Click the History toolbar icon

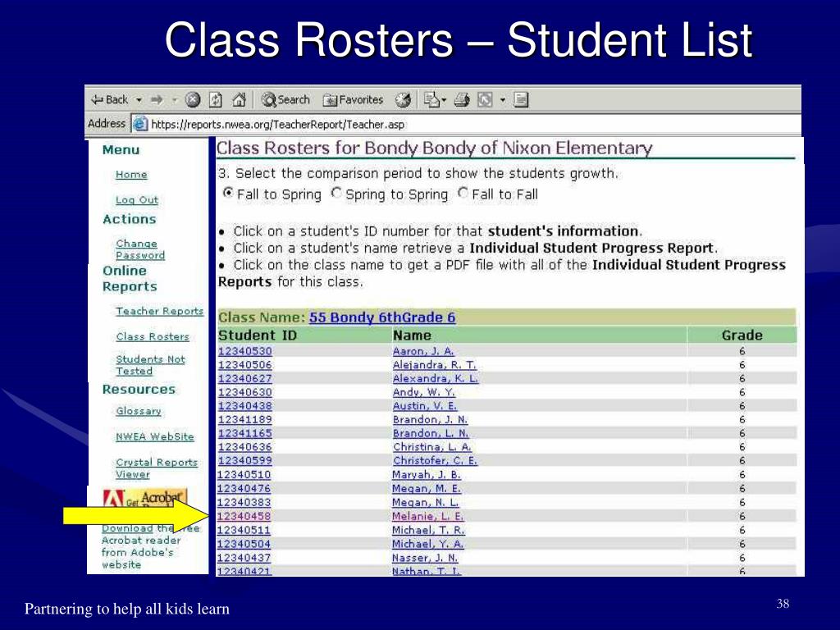pos(403,99)
